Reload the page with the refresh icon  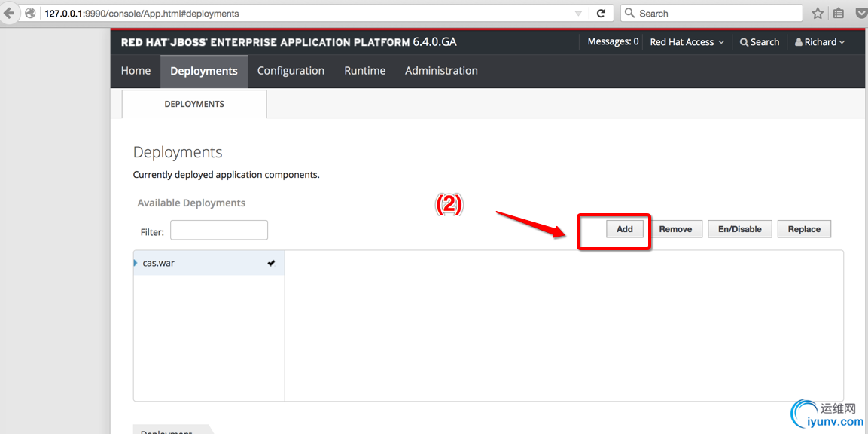point(601,14)
